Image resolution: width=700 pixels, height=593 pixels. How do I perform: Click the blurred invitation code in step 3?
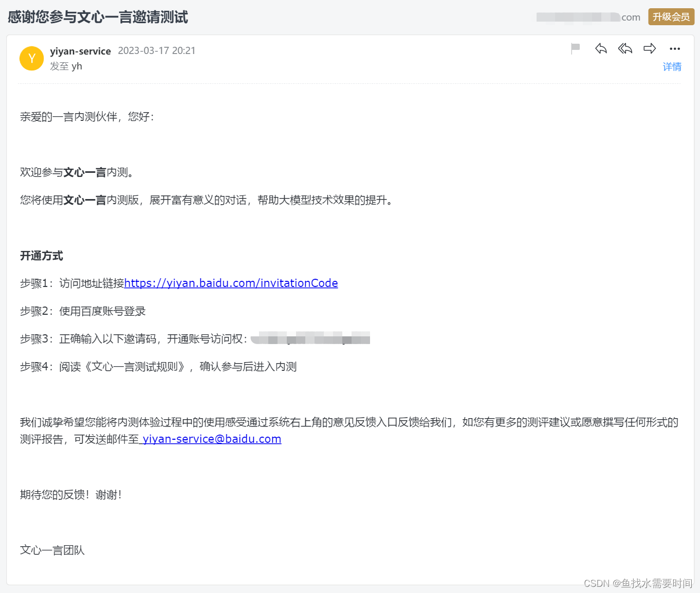[310, 338]
